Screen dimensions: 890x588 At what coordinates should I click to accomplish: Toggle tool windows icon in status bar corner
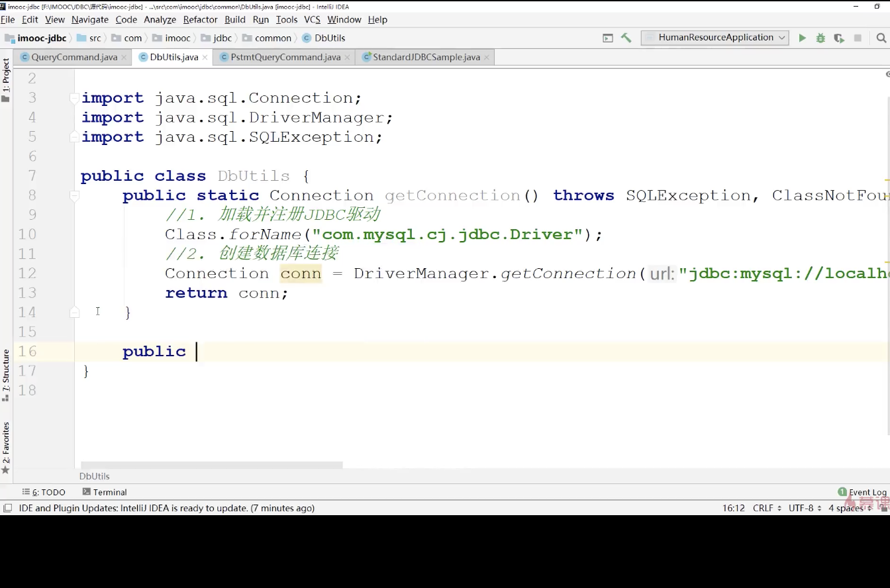pos(8,508)
